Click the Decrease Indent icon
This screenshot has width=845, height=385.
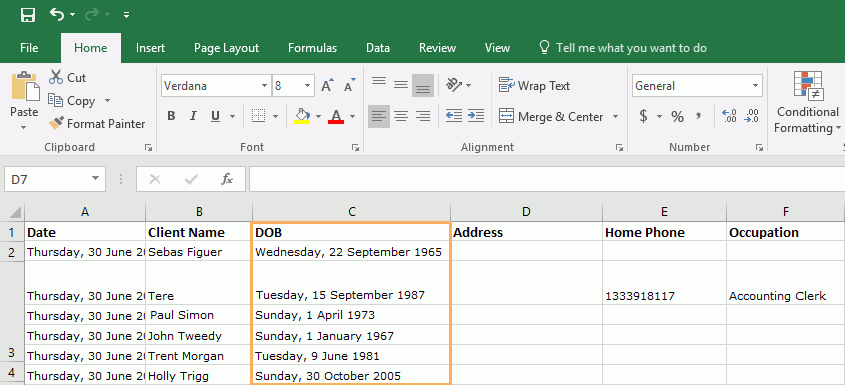454,116
